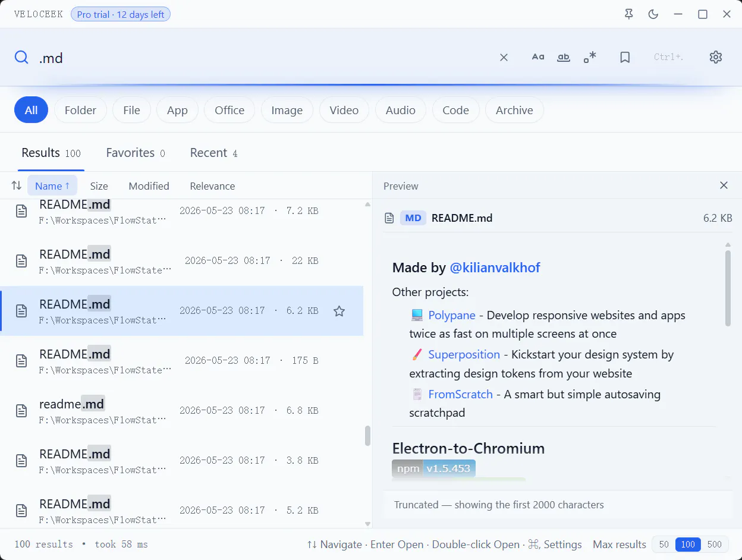Select the lowercase readme.md result

tap(182, 411)
